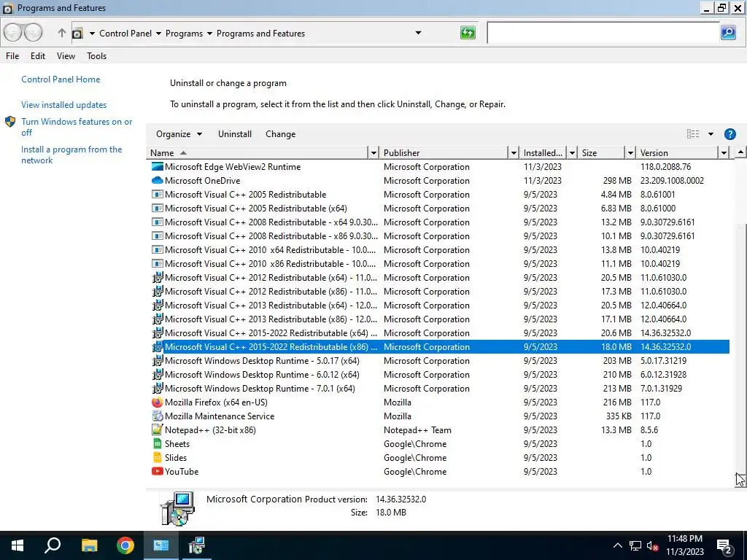Select Microsoft Visual C++ 2005 Redistributable row
Image resolution: width=747 pixels, height=560 pixels.
point(438,194)
